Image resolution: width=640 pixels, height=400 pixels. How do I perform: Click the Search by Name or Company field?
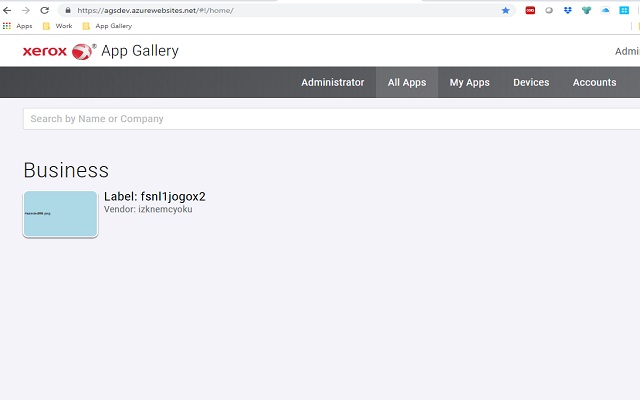[331, 119]
